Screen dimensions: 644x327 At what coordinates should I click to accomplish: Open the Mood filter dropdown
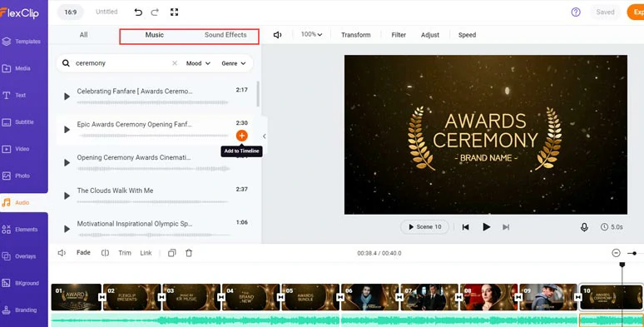pos(198,63)
